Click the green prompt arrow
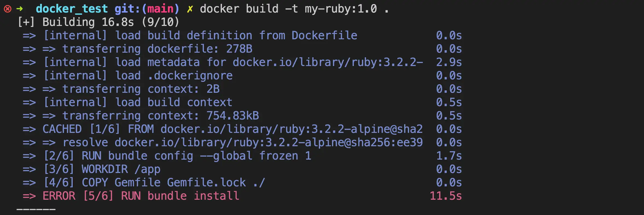Screen dimensions: 644x215 pyautogui.click(x=20, y=9)
